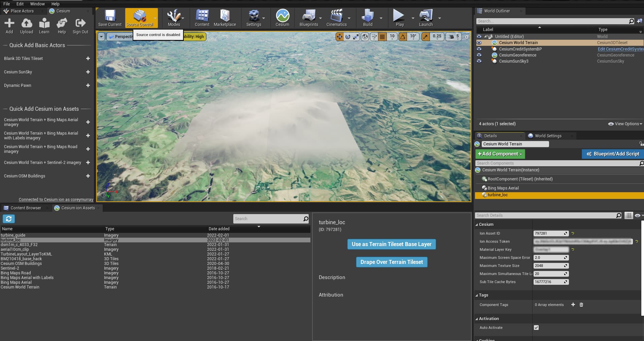The width and height of the screenshot is (644, 341).
Task: Switch to the World Settings tab
Action: (548, 136)
